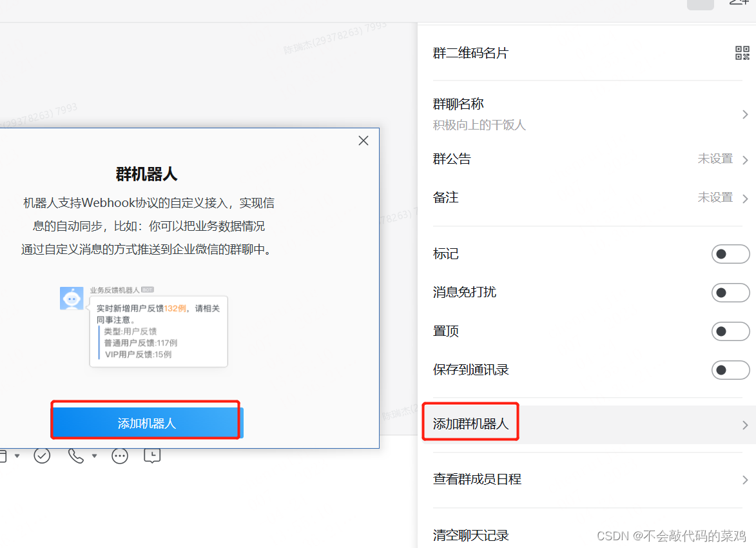Click the schedule message clock icon
The image size is (756, 548).
pyautogui.click(x=152, y=455)
